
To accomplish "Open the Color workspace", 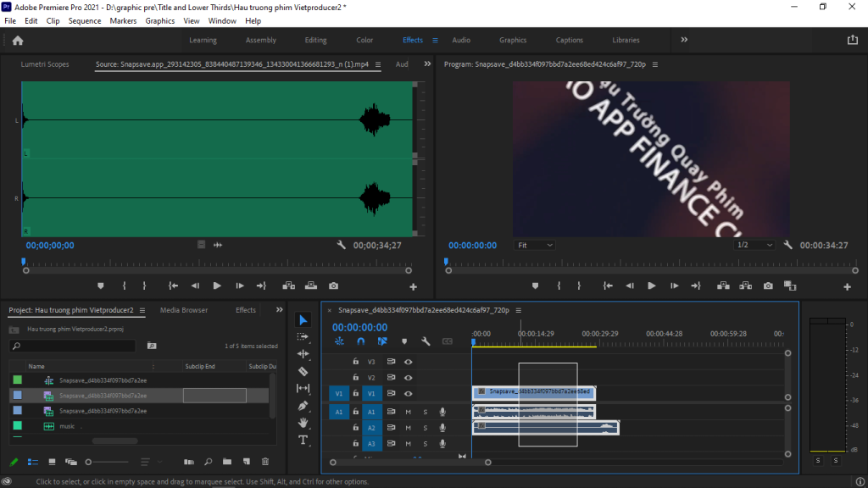I will 364,40.
